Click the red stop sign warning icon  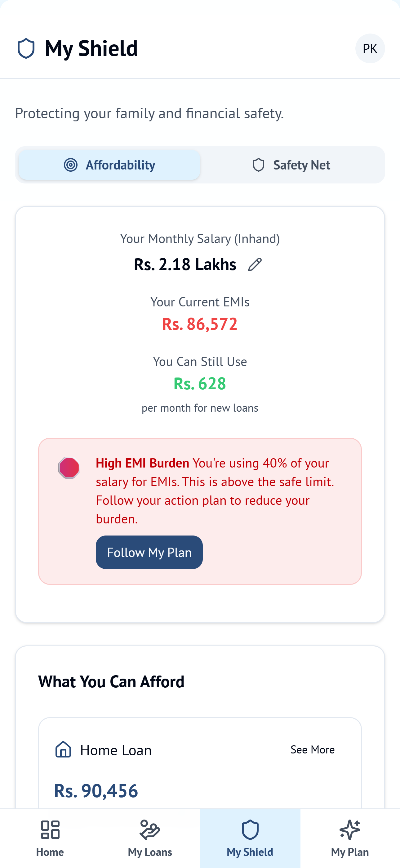pos(69,467)
